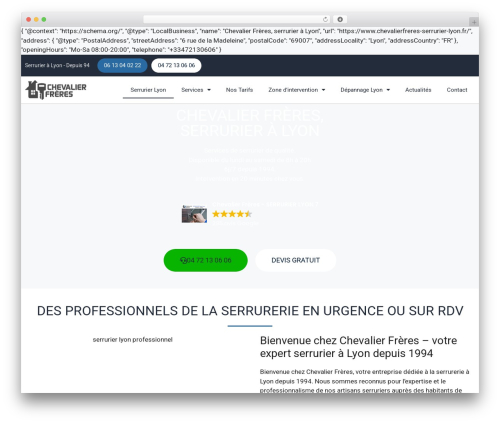Click the 'Bienvenue chez Chevalier Frères' subheading
500x423 pixels.
pyautogui.click(x=358, y=347)
